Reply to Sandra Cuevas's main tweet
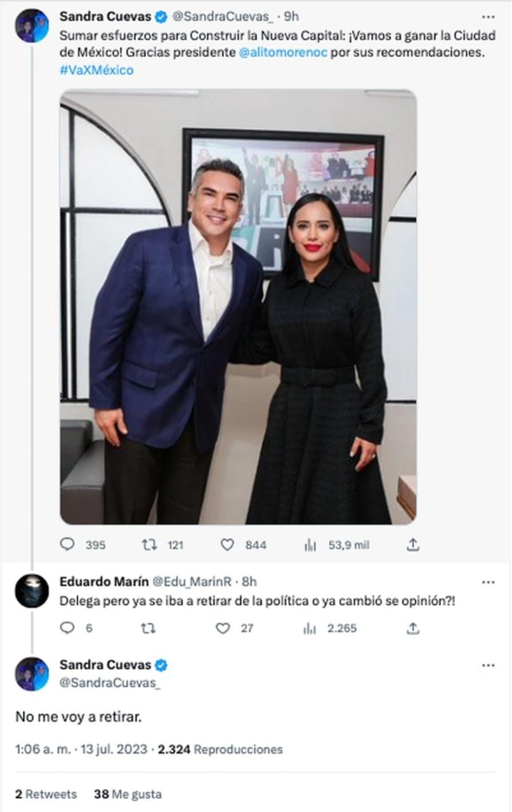The image size is (512, 812). 67,544
